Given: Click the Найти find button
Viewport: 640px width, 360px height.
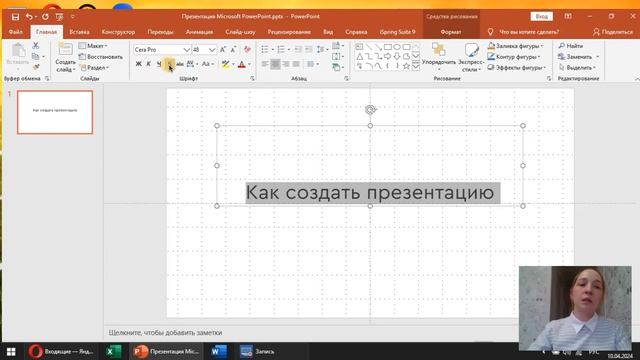Looking at the screenshot, I should [571, 46].
